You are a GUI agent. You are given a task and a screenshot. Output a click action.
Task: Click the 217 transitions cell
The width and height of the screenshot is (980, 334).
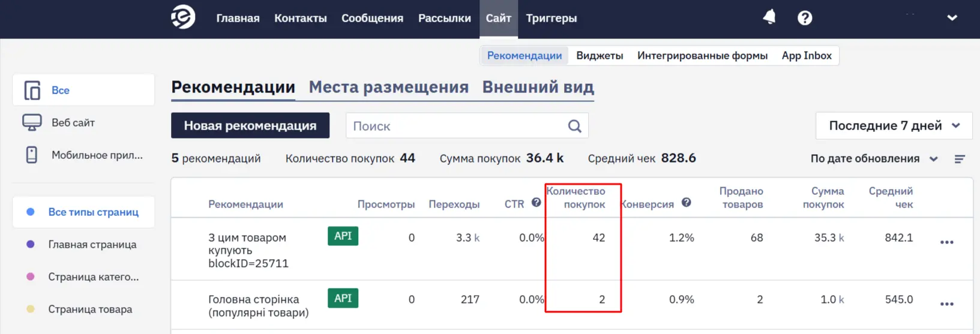[x=470, y=300]
